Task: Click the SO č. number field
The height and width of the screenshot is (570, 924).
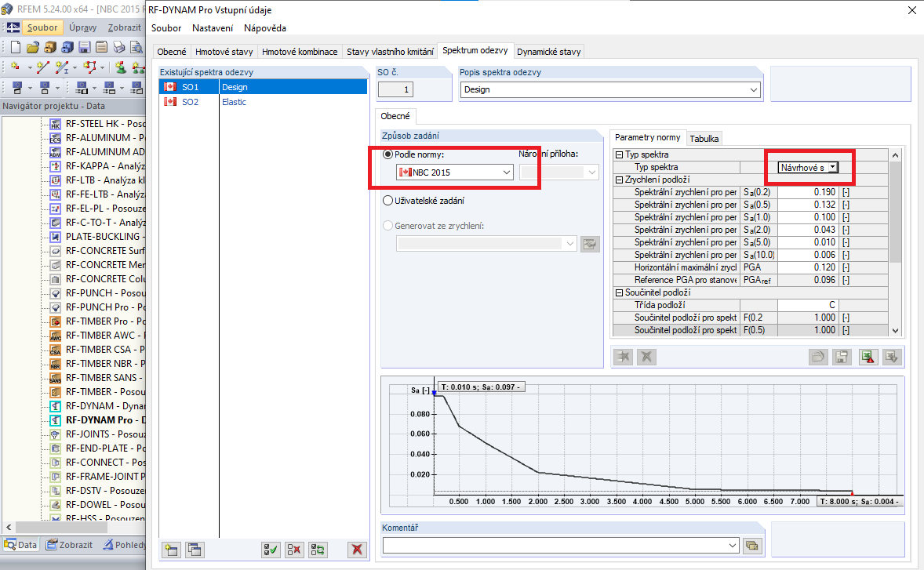Action: [395, 89]
